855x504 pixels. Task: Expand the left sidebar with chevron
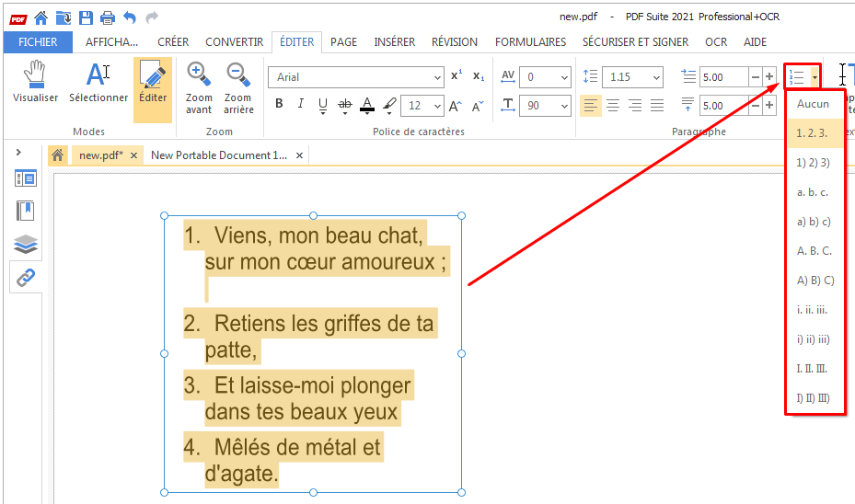(x=18, y=152)
